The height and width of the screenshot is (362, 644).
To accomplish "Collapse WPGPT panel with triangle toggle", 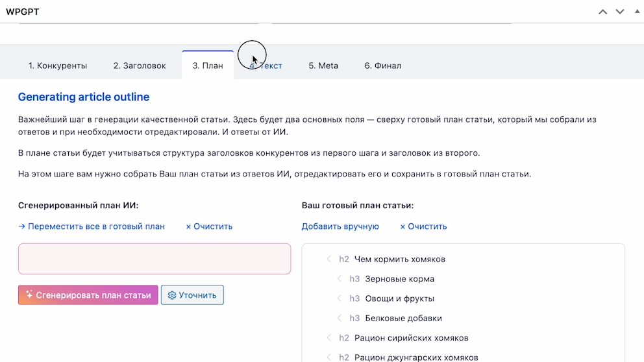I will [x=637, y=12].
